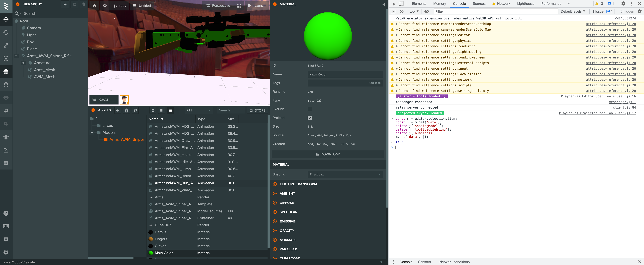Toggle the scene visibility eye icon
The width and height of the screenshot is (644, 265).
pos(6,97)
